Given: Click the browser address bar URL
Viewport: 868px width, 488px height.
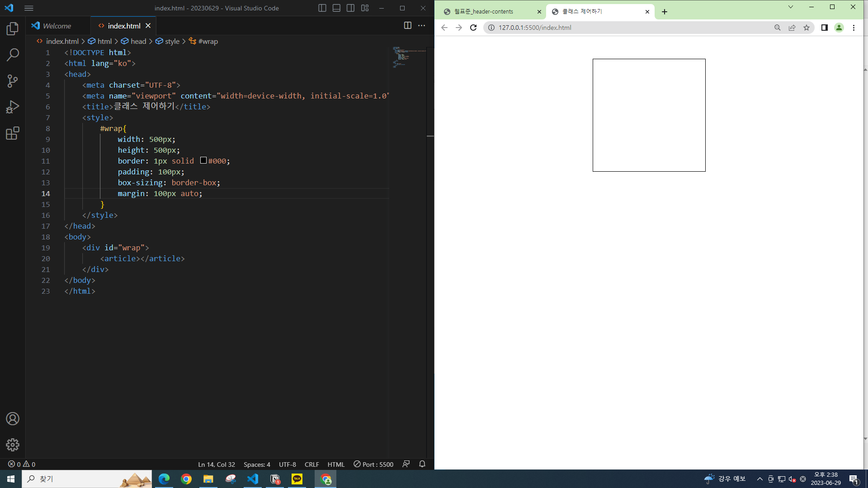Looking at the screenshot, I should pos(535,28).
